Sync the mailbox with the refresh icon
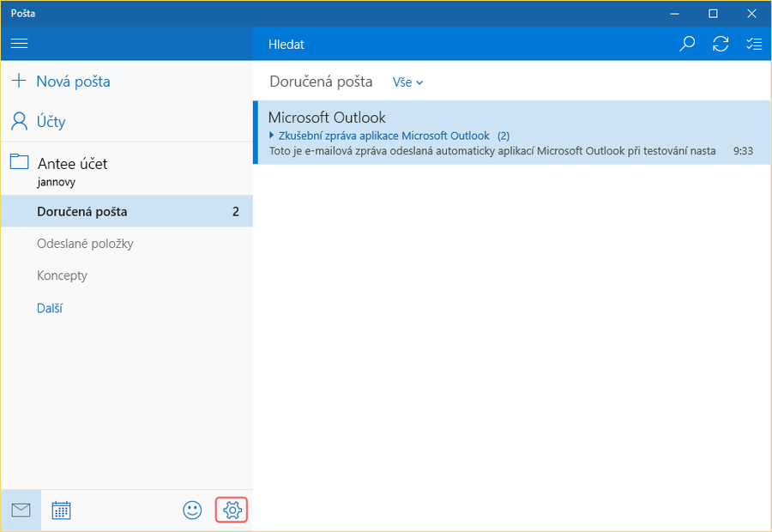 [x=721, y=44]
